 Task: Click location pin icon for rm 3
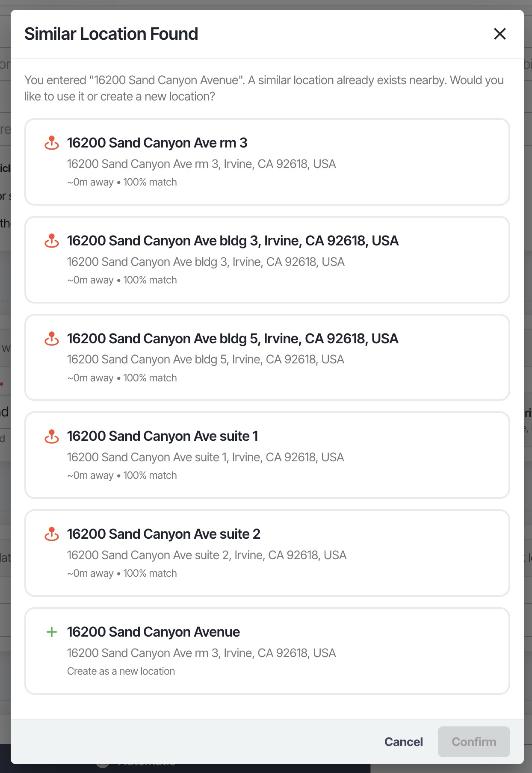[x=52, y=143]
